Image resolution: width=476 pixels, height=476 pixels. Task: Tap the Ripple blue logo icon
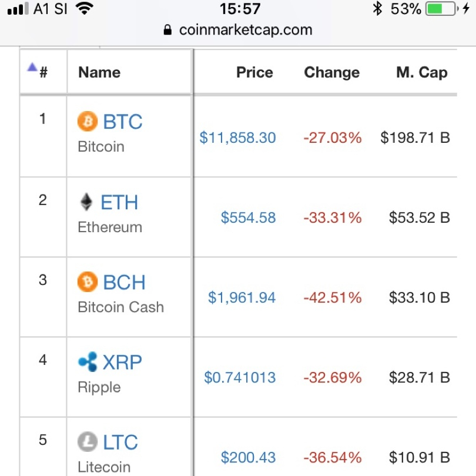88,361
